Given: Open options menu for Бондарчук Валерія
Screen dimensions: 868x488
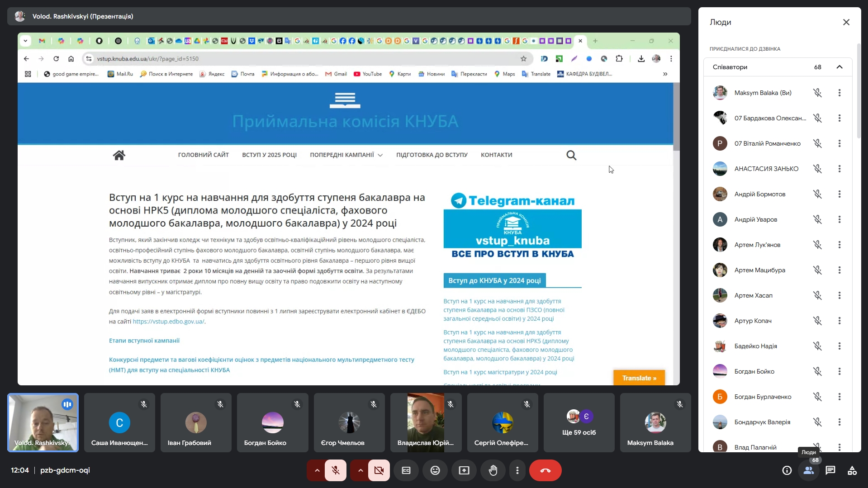Looking at the screenshot, I should [x=840, y=422].
